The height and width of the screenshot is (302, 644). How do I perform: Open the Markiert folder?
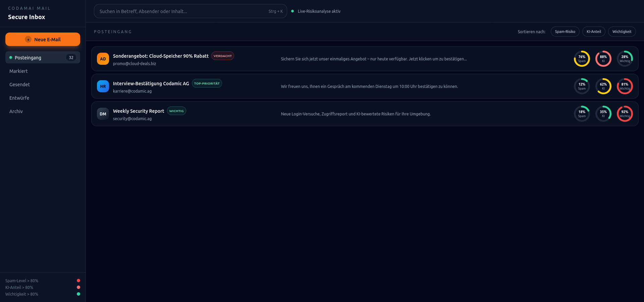(x=19, y=71)
